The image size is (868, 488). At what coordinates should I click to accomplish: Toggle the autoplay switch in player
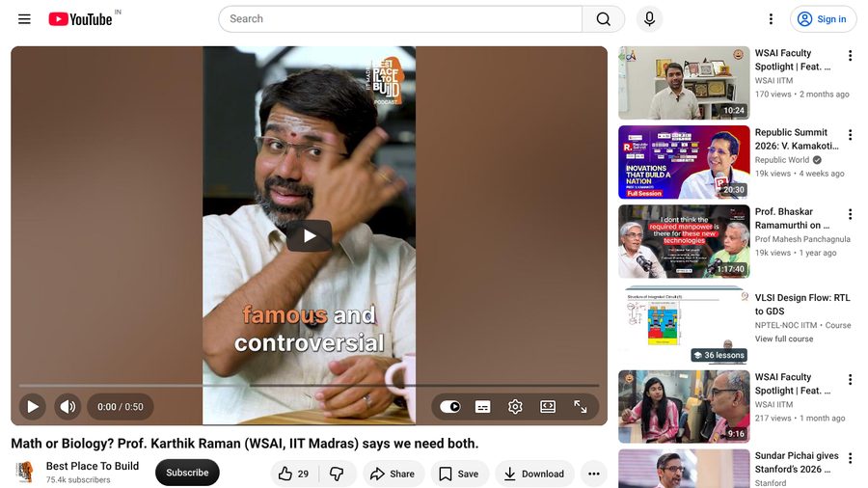[450, 407]
